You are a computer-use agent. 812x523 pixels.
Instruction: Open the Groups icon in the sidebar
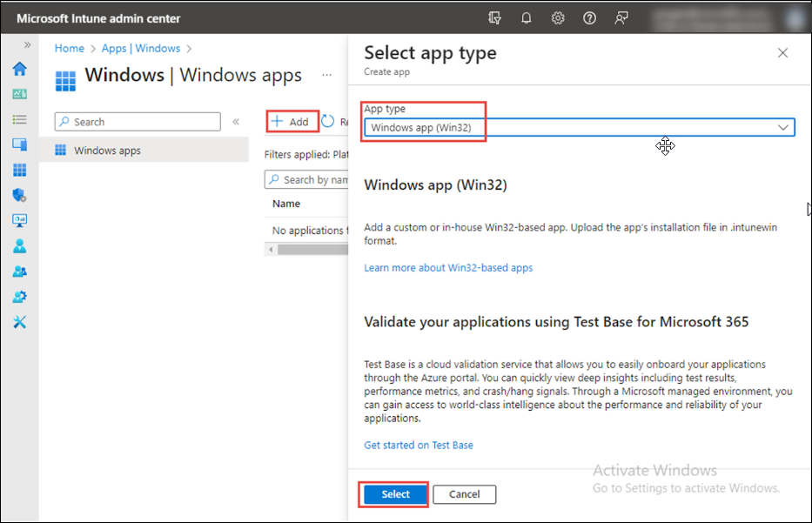(x=19, y=270)
